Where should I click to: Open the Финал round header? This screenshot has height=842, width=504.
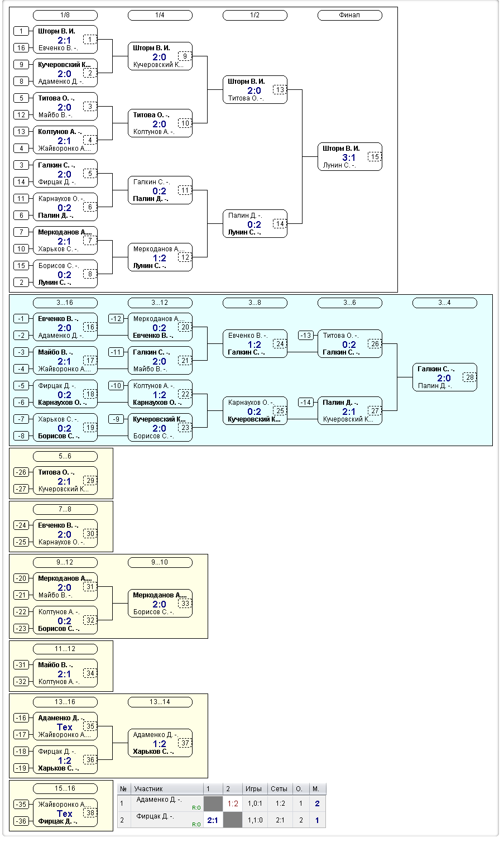[x=350, y=15]
